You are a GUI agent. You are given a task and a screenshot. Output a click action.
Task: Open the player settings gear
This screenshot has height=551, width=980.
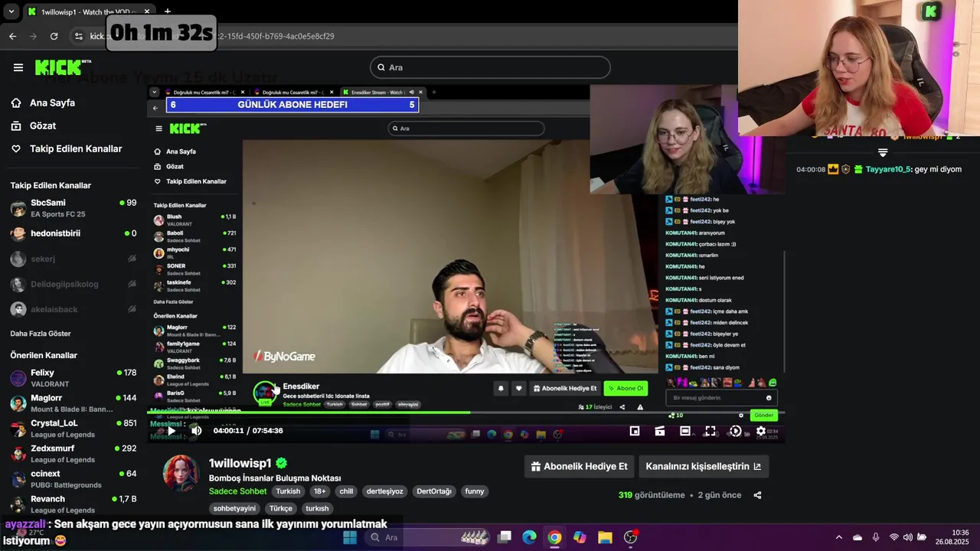tap(761, 431)
